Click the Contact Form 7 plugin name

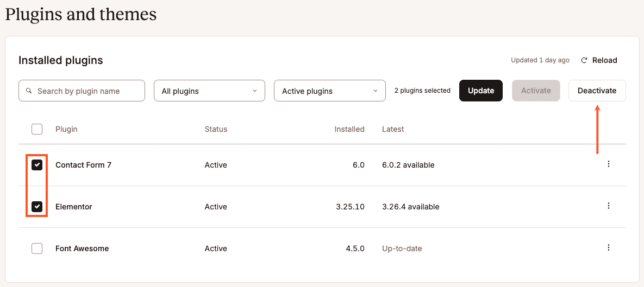click(83, 165)
